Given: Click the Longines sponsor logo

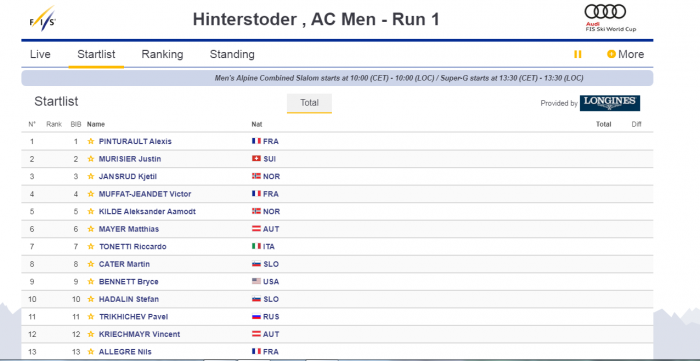Looking at the screenshot, I should pyautogui.click(x=610, y=103).
